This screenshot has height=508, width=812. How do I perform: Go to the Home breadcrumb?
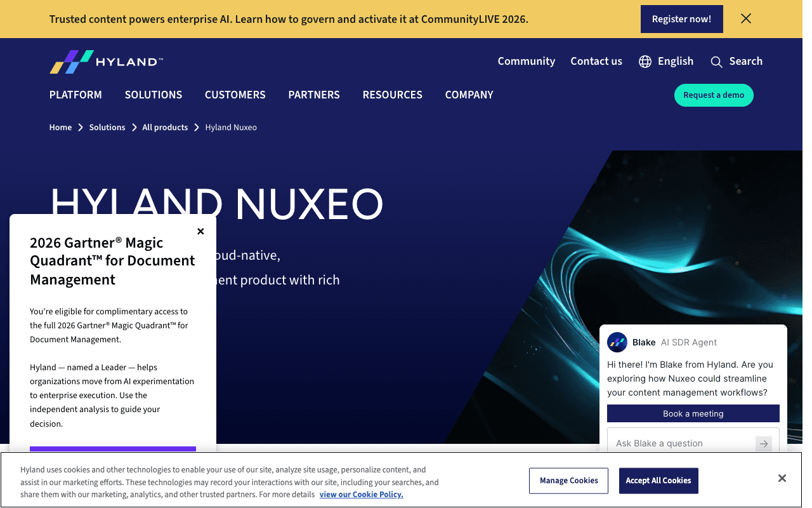tap(61, 128)
